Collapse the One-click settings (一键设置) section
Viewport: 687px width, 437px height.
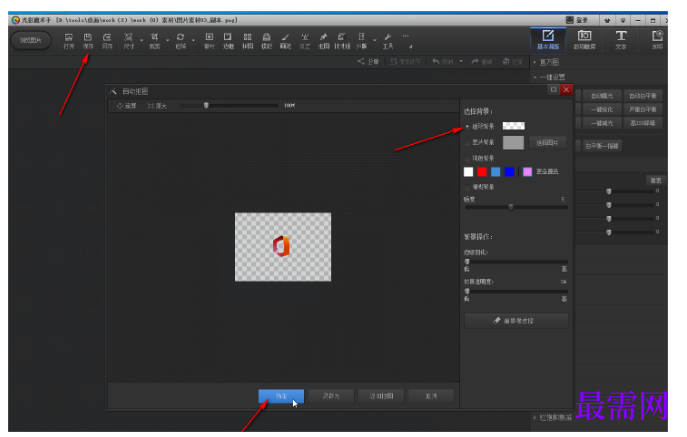coord(535,77)
